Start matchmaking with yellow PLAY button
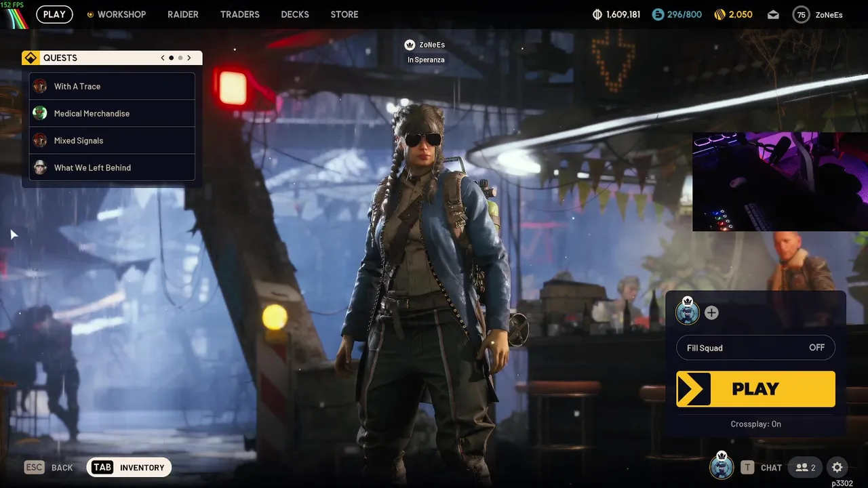 [755, 389]
